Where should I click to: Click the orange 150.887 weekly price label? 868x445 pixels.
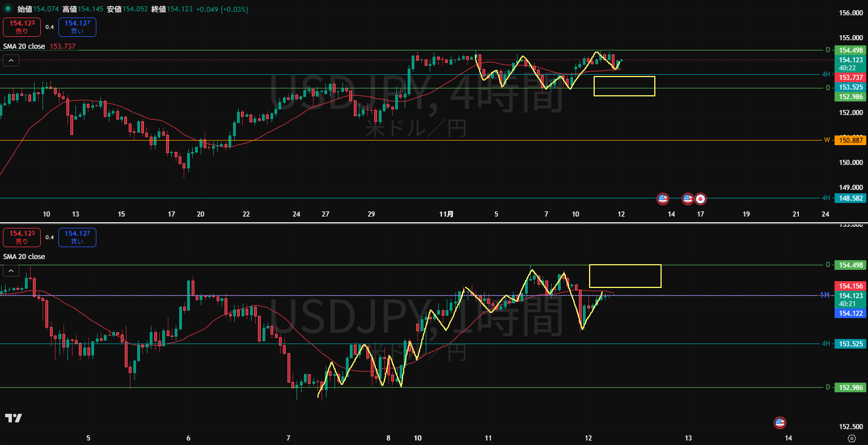[850, 141]
